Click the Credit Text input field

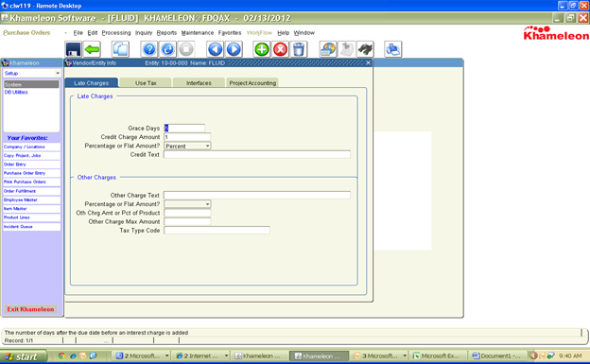point(257,155)
